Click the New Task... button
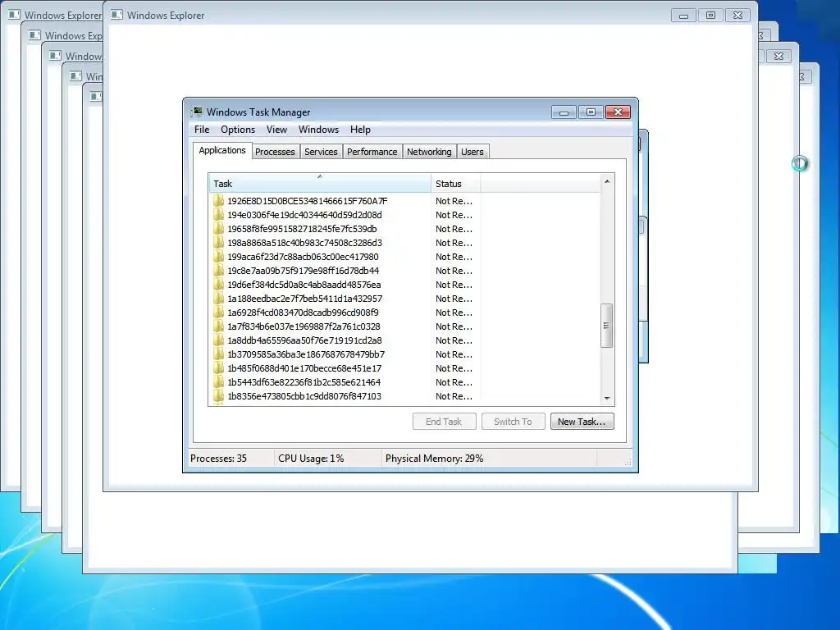Screen dimensions: 840x630 click(582, 422)
